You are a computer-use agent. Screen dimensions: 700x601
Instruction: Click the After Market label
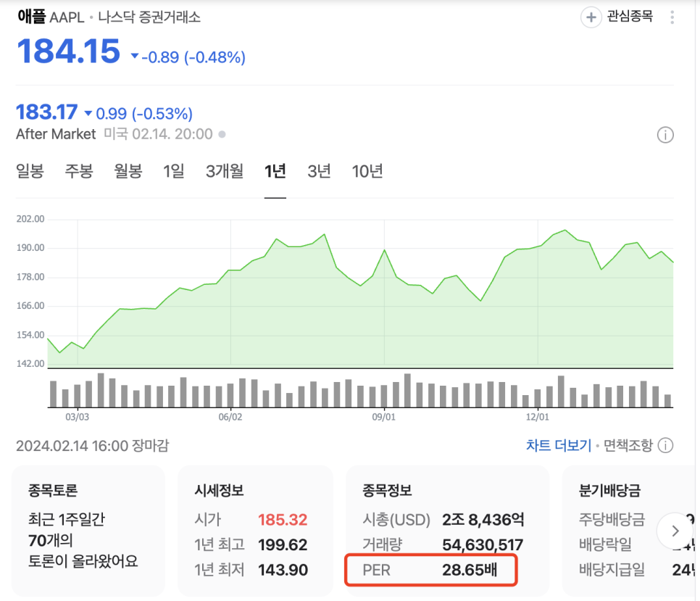56,134
